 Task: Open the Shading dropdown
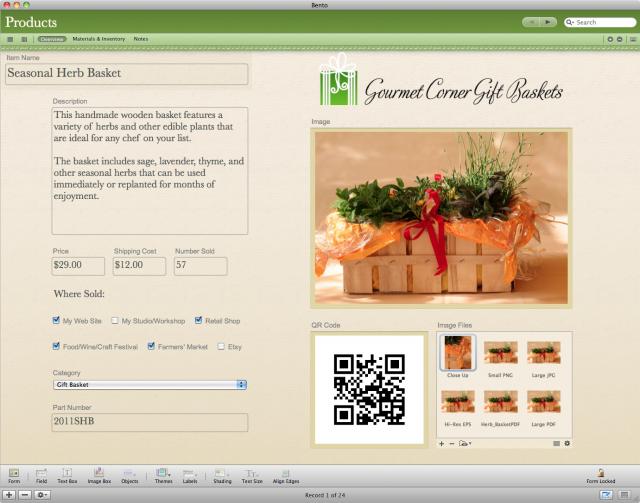222,475
